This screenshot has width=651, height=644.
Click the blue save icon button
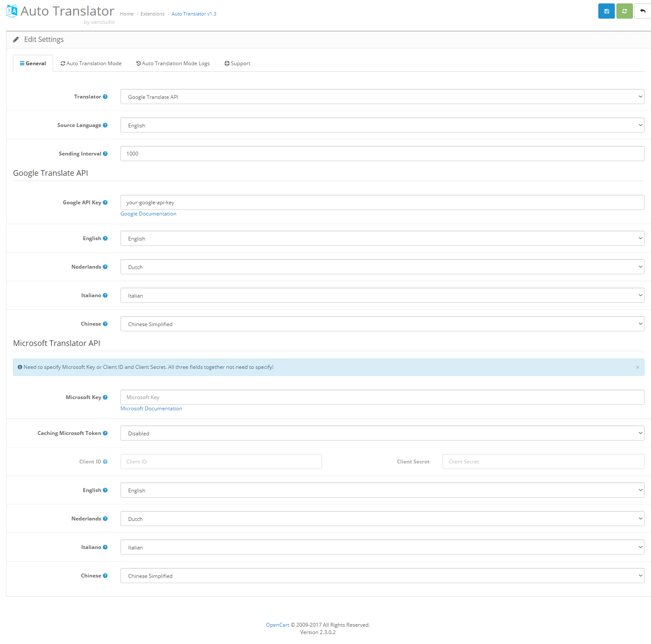coord(606,11)
